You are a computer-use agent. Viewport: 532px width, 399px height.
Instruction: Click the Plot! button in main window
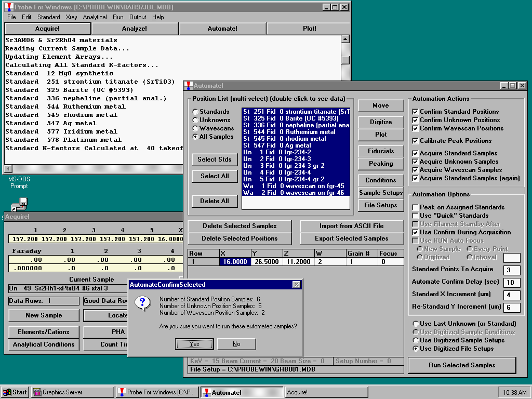pyautogui.click(x=310, y=29)
